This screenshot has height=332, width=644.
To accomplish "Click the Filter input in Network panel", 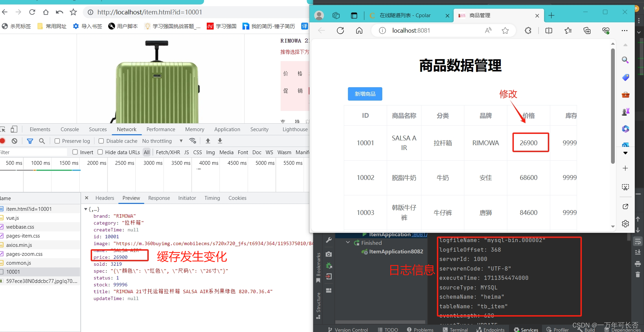I will 34,152.
